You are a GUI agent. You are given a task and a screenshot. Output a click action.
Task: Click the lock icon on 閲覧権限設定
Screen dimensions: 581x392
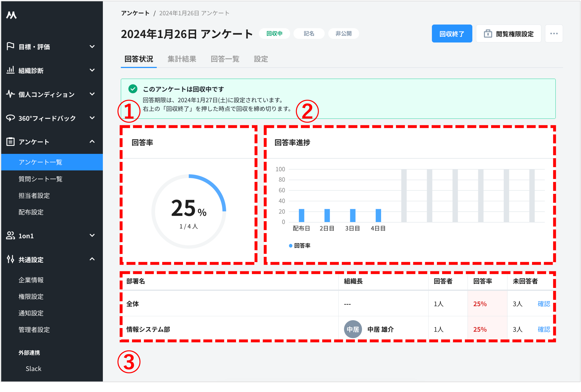[x=488, y=33]
